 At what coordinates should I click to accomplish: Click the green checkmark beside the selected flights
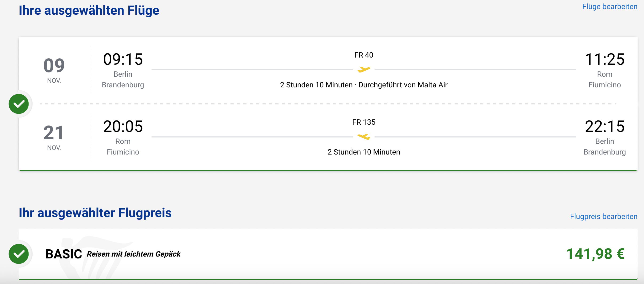(19, 104)
